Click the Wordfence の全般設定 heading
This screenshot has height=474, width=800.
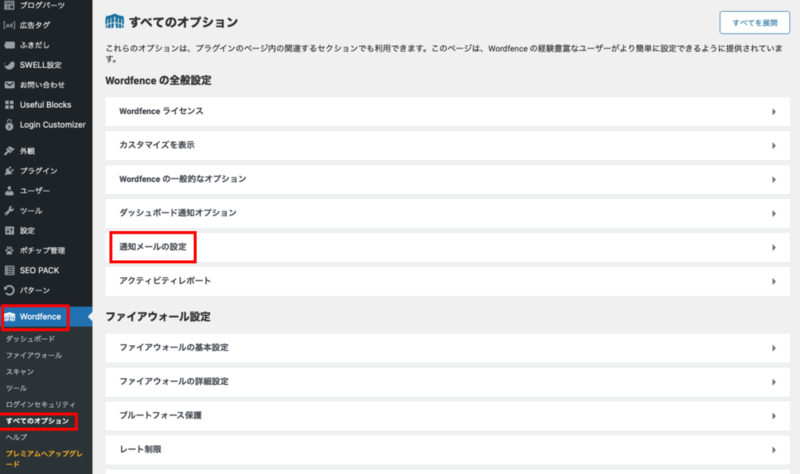click(x=158, y=81)
